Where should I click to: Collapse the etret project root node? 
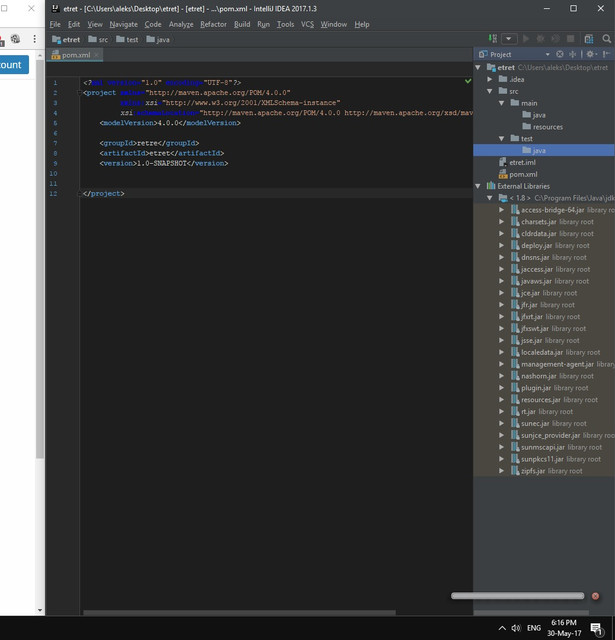[x=478, y=67]
